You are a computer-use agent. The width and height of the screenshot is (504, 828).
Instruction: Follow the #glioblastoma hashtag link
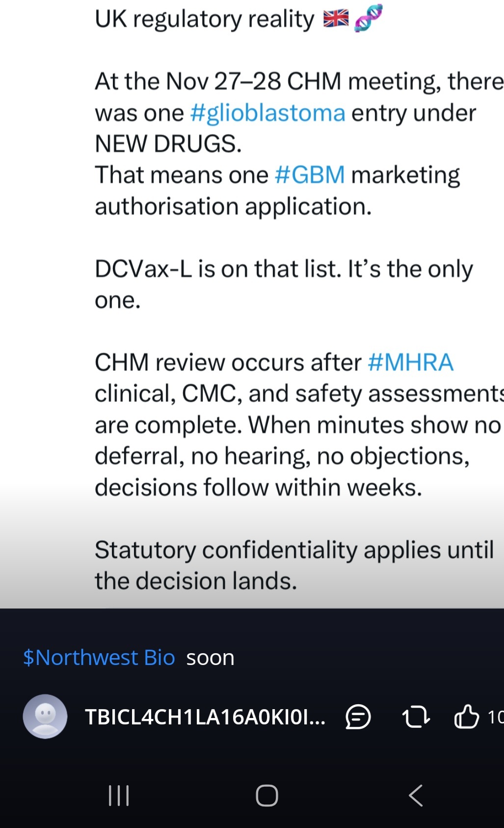coord(267,113)
